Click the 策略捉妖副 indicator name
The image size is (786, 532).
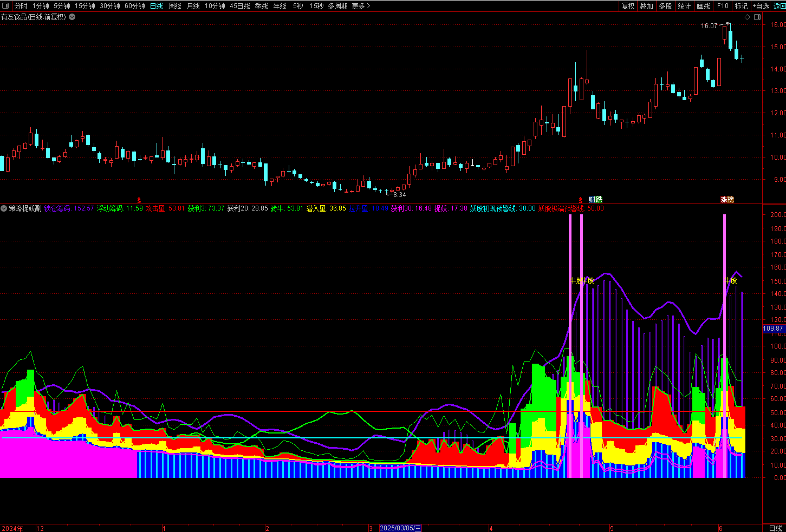click(25, 208)
